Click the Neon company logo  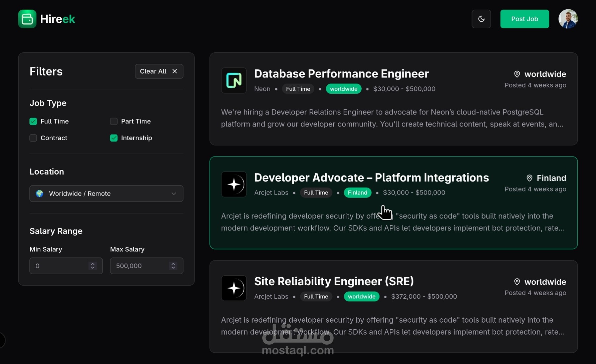coord(234,80)
